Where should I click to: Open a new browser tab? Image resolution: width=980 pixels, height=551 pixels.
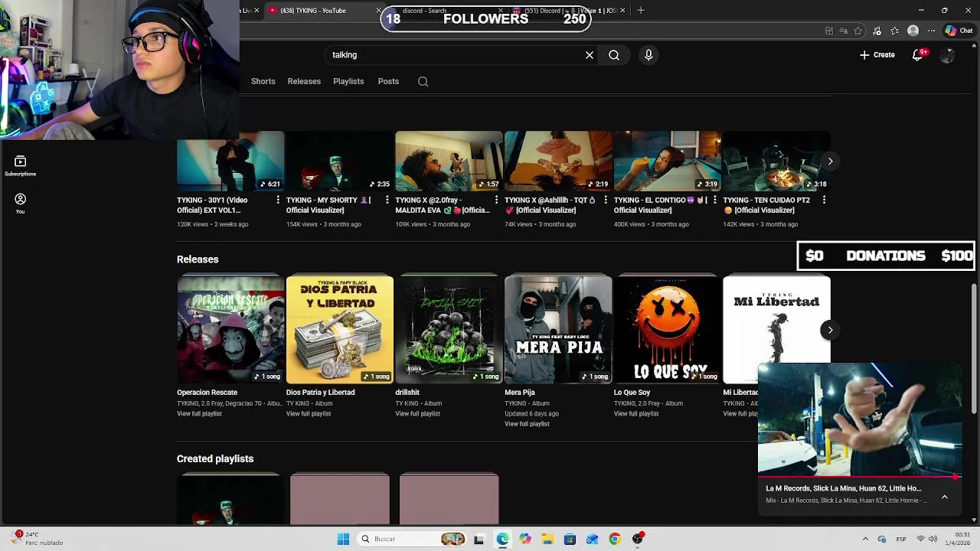coord(641,10)
